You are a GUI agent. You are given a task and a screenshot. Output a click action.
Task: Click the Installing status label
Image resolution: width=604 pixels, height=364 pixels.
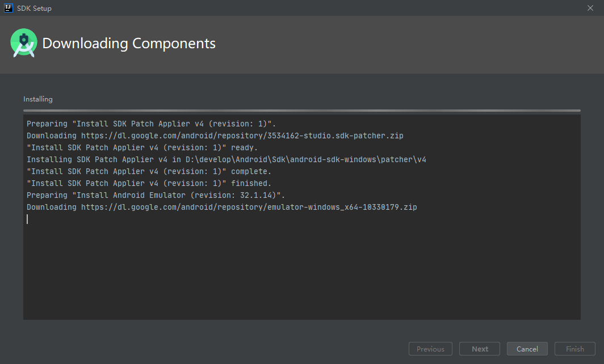click(37, 99)
